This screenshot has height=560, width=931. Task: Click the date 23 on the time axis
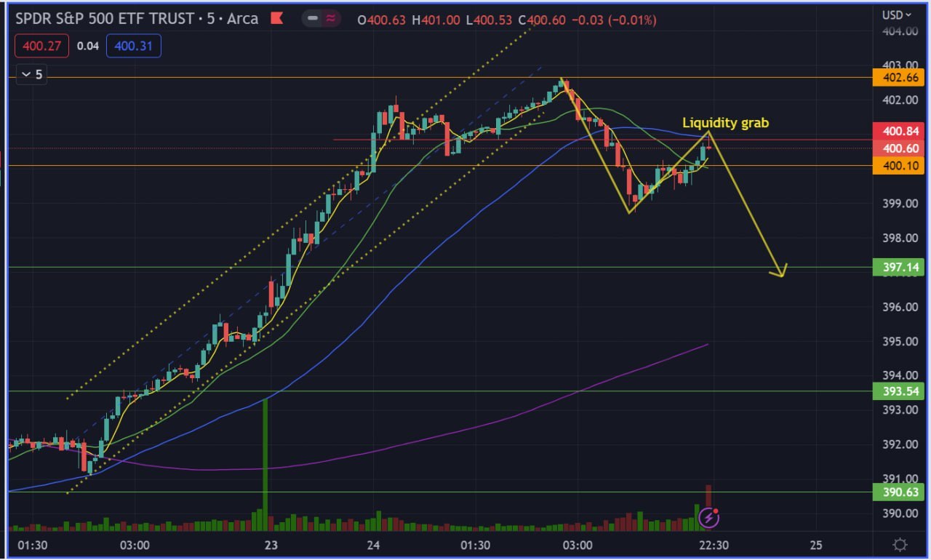(271, 545)
